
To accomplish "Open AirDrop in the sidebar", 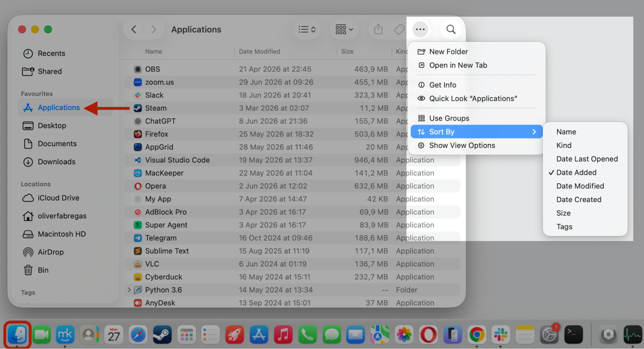I will point(65,252).
